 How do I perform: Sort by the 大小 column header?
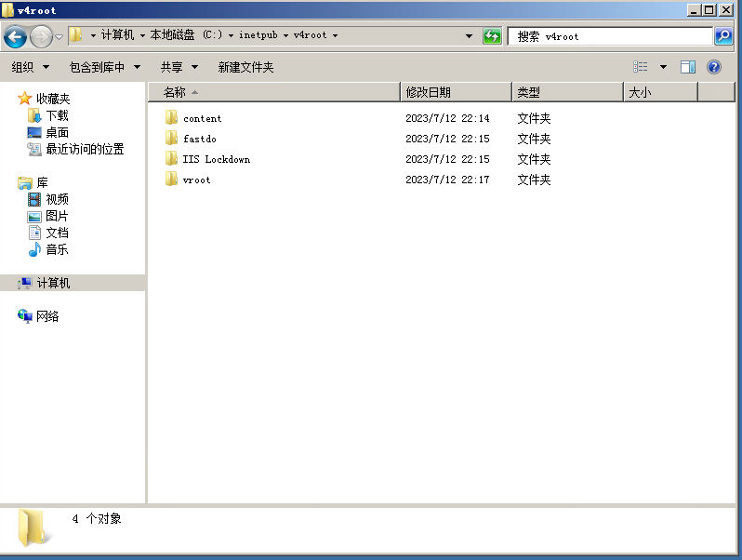point(660,92)
